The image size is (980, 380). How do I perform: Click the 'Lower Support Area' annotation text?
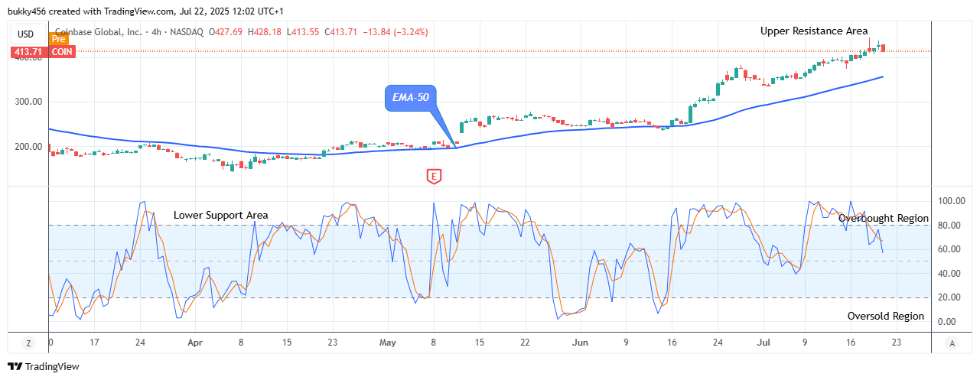[x=220, y=215]
